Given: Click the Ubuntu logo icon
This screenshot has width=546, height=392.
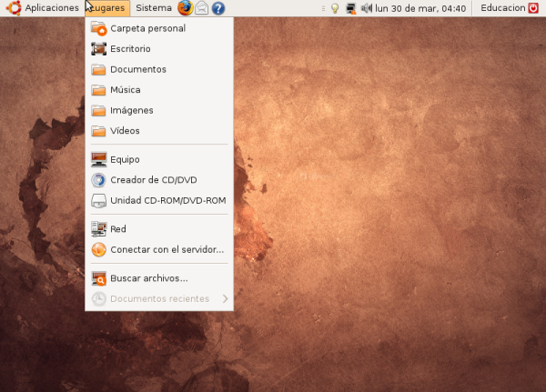Looking at the screenshot, I should (x=13, y=8).
